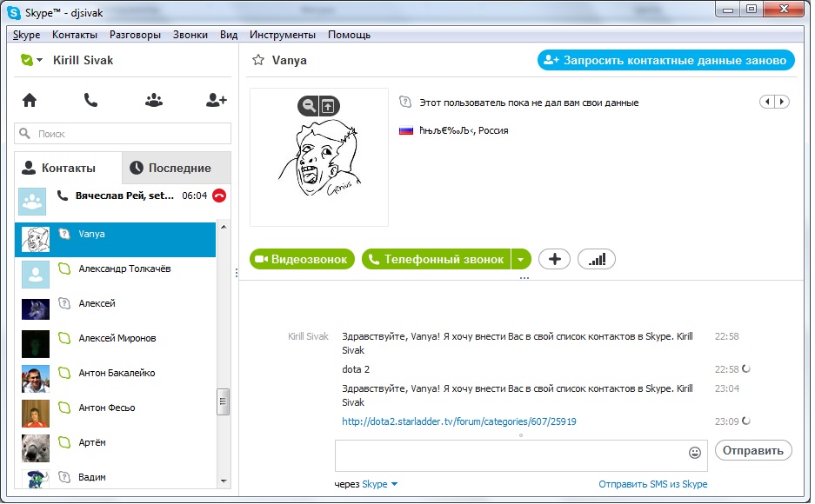This screenshot has height=504, width=815.
Task: Open the Skype Home icon
Action: pyautogui.click(x=30, y=100)
